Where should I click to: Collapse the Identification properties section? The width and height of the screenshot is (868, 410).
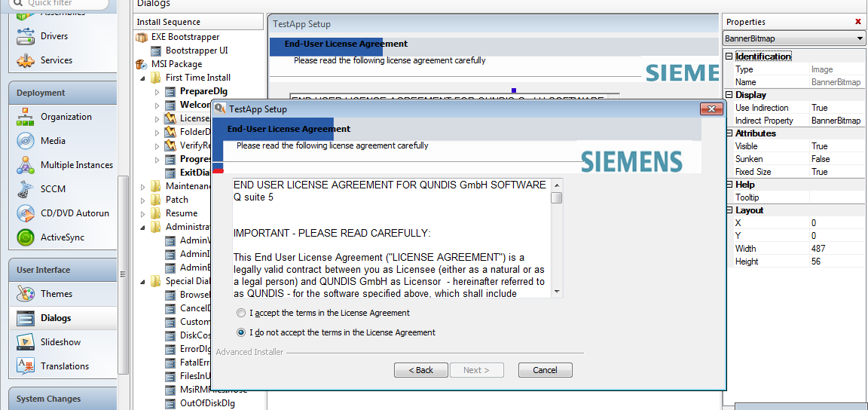(729, 57)
